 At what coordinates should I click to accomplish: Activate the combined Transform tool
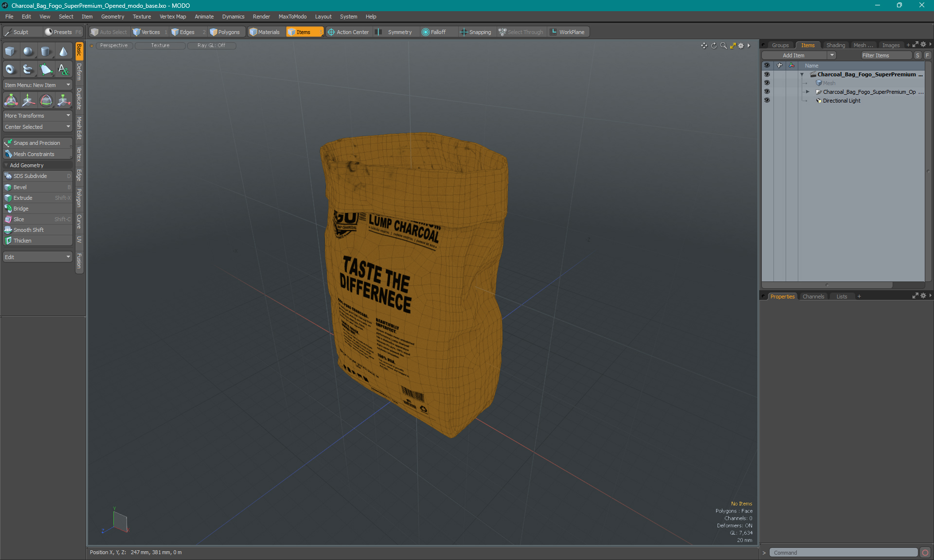pyautogui.click(x=11, y=101)
